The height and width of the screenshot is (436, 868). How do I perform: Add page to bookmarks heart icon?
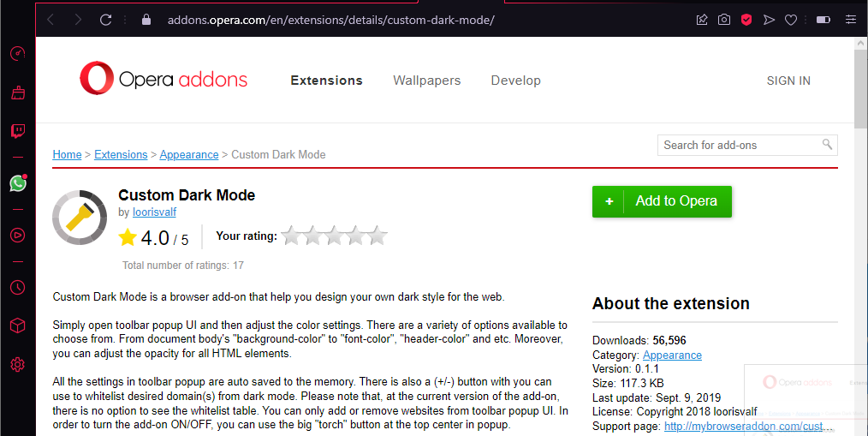791,20
